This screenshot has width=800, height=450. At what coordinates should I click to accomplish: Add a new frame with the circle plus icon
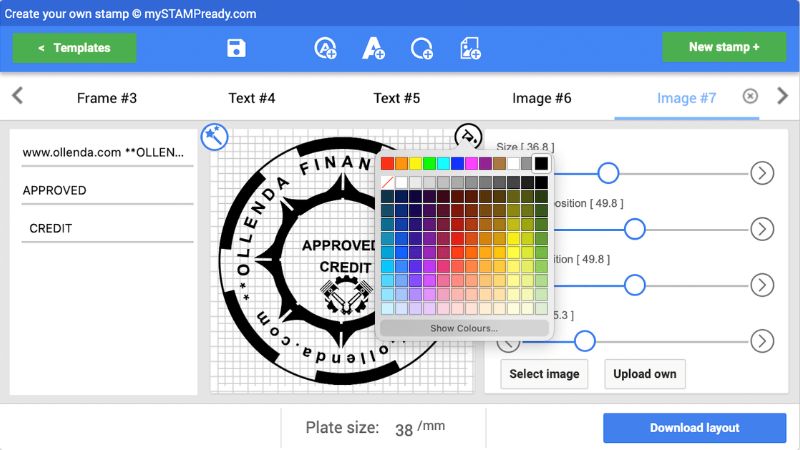[421, 49]
